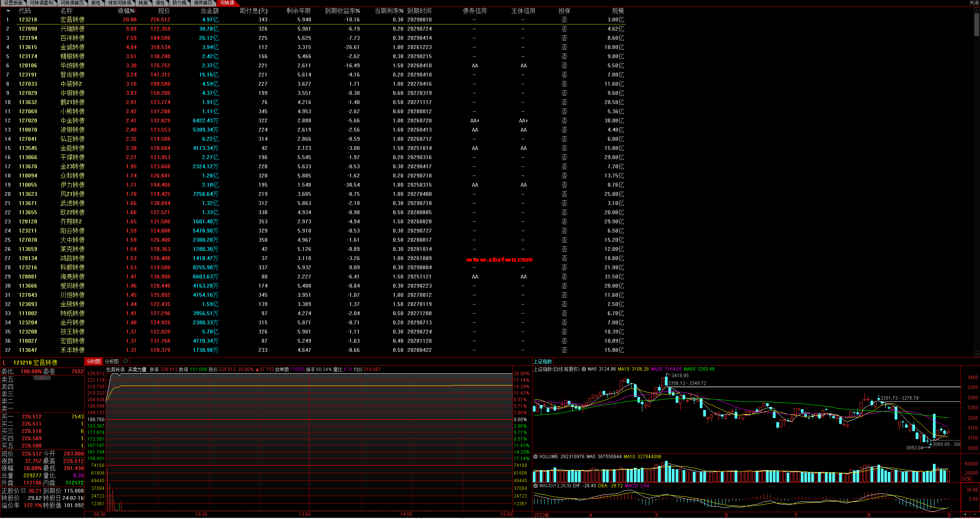This screenshot has width=980, height=519.
Task: Open the 债券首页 tab
Action: click(203, 3)
